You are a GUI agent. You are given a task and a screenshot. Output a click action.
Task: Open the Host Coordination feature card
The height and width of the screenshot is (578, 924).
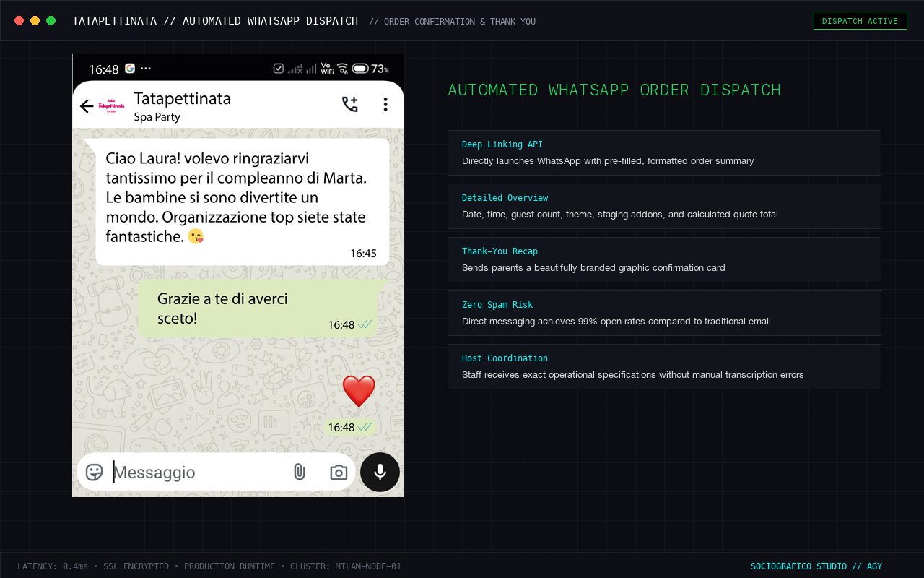point(664,366)
